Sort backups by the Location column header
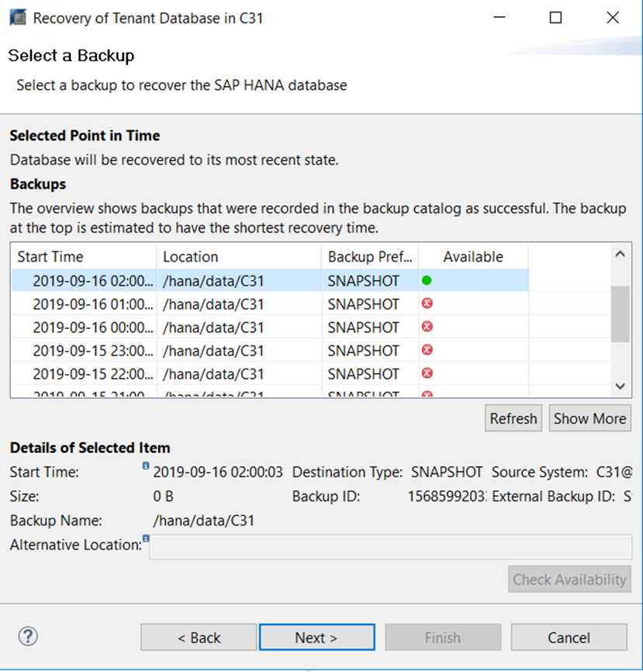 point(239,257)
